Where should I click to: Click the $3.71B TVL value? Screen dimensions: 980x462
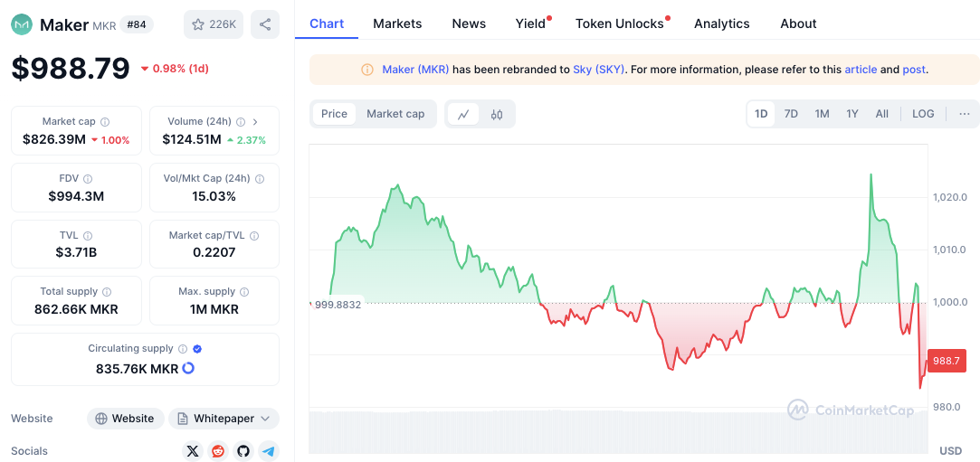(x=76, y=253)
